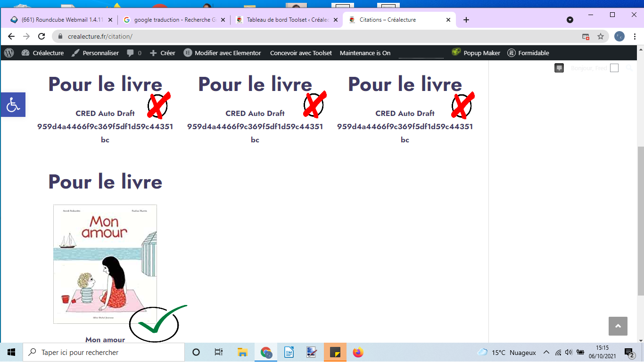Image resolution: width=644 pixels, height=362 pixels.
Task: Open the Créalecture dashboard link
Action: [42, 53]
